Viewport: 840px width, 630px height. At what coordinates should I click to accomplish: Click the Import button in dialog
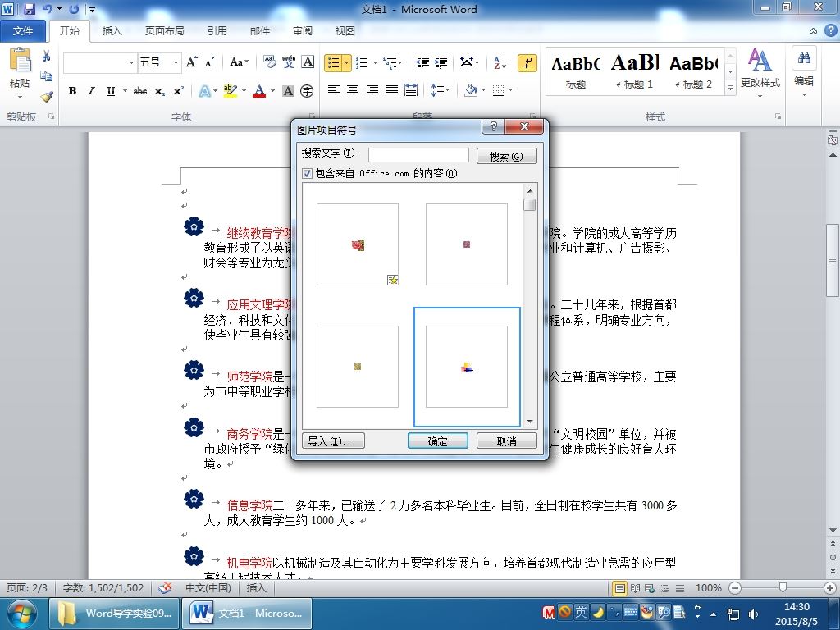pyautogui.click(x=333, y=441)
